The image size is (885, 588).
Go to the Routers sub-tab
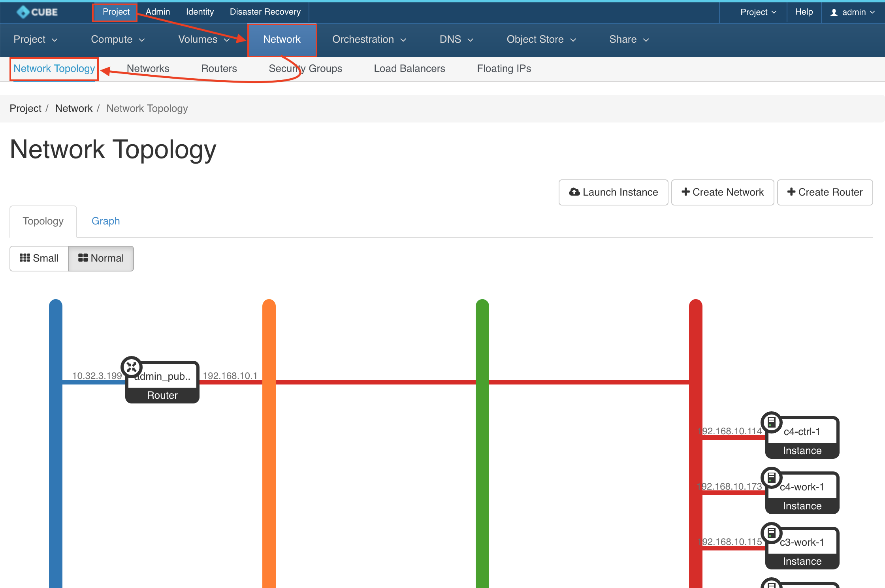click(x=219, y=69)
